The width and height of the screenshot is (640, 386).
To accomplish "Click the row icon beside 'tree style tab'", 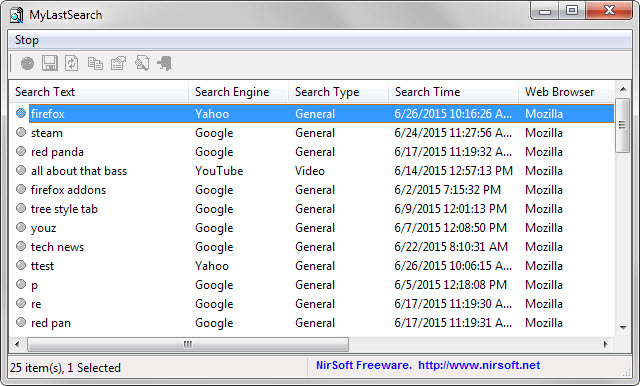I will 21,208.
